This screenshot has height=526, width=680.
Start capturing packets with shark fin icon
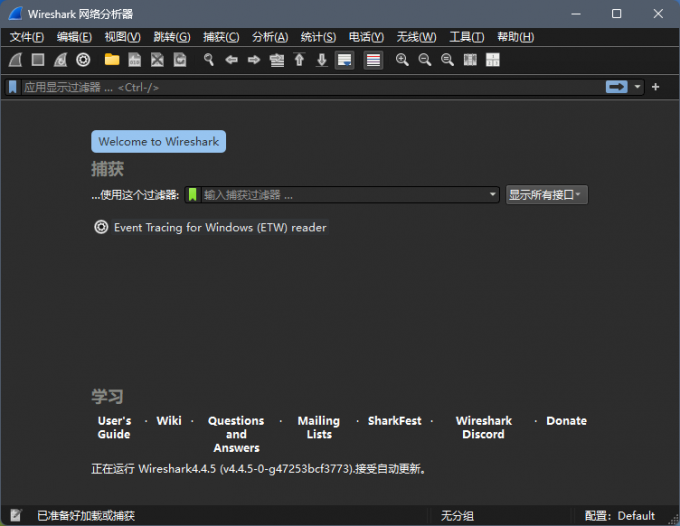tap(16, 60)
